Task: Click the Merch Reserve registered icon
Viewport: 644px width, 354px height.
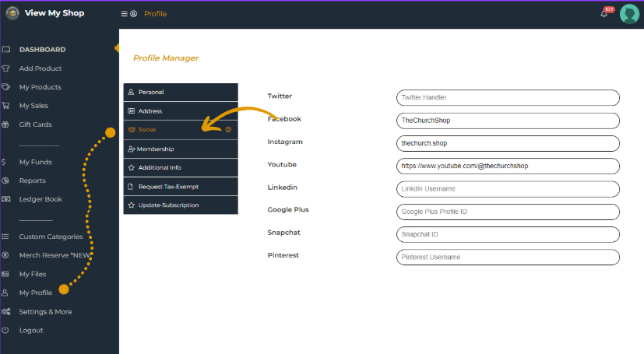Action: [x=5, y=255]
